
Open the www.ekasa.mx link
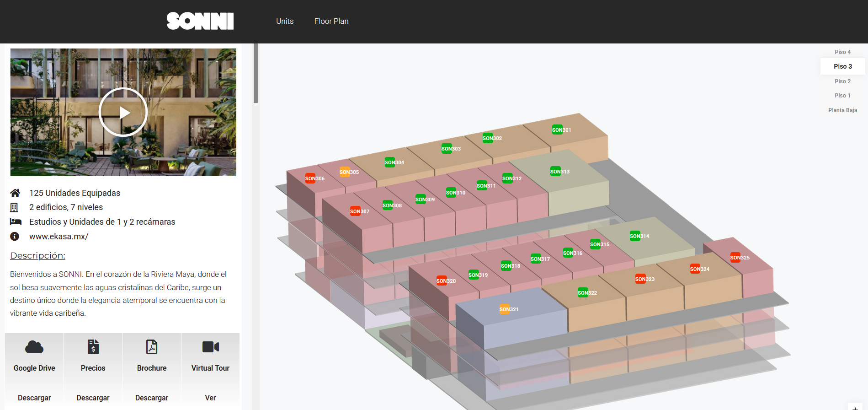[59, 237]
